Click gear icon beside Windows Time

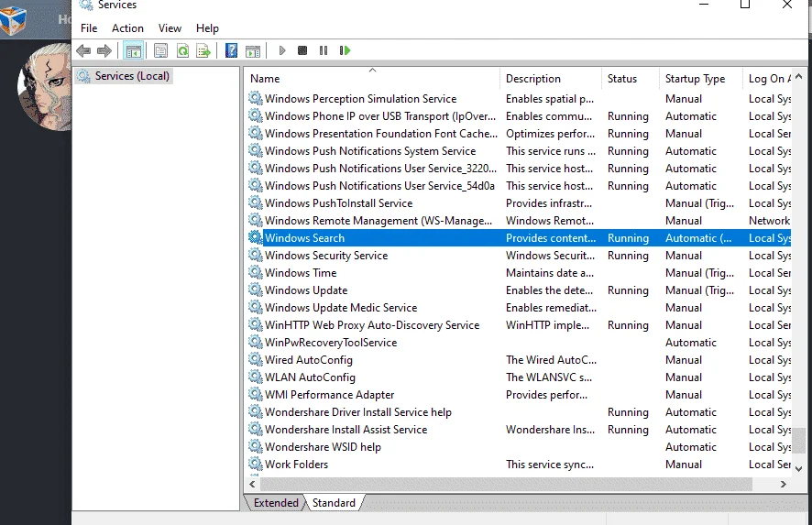tap(256, 272)
